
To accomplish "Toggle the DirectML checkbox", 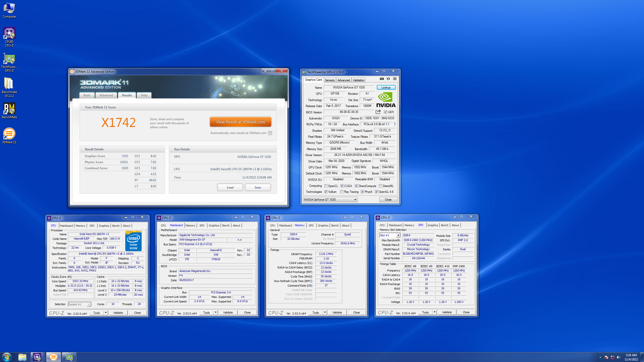I will (381, 186).
